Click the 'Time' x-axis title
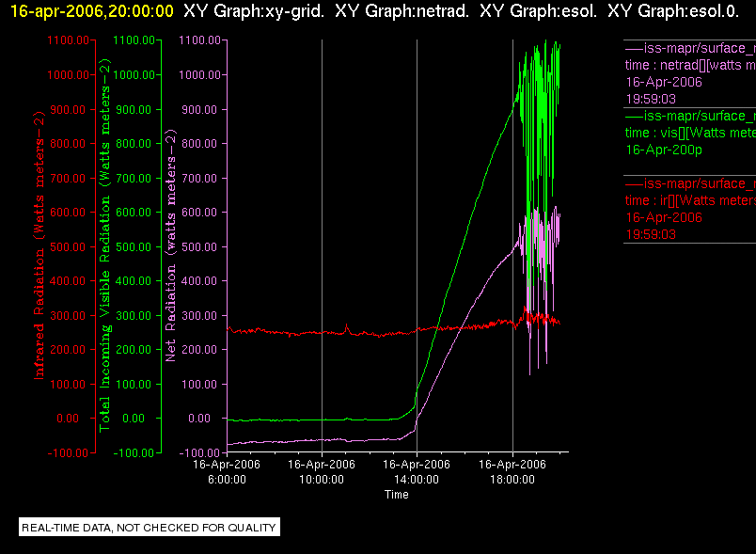Viewport: 756px width, 554px height. 396,495
